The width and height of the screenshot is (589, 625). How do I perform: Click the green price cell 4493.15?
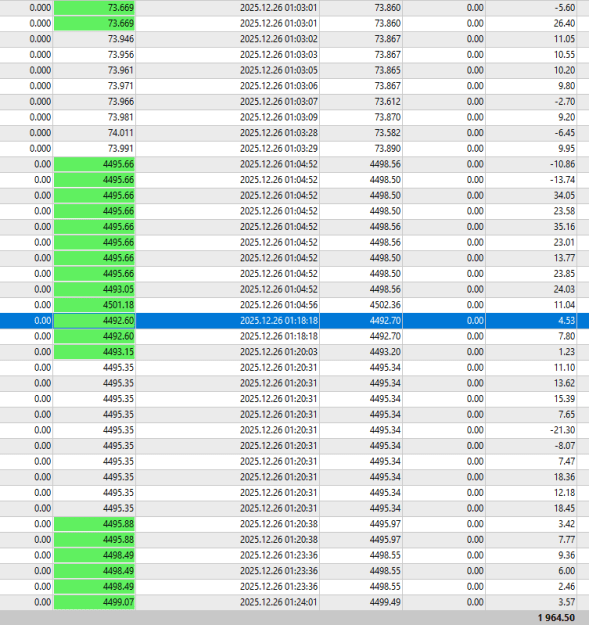pyautogui.click(x=94, y=352)
